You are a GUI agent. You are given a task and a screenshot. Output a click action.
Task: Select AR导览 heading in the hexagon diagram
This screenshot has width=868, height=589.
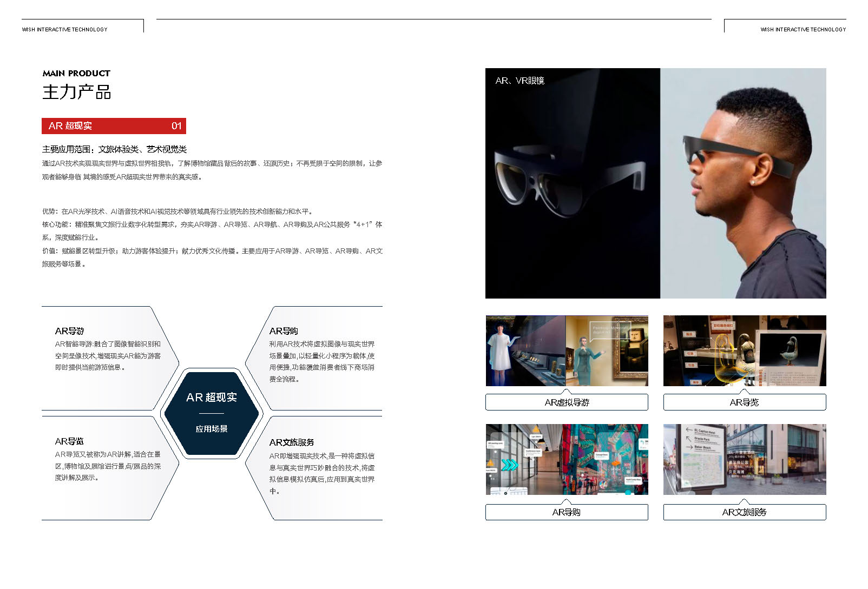coord(69,441)
